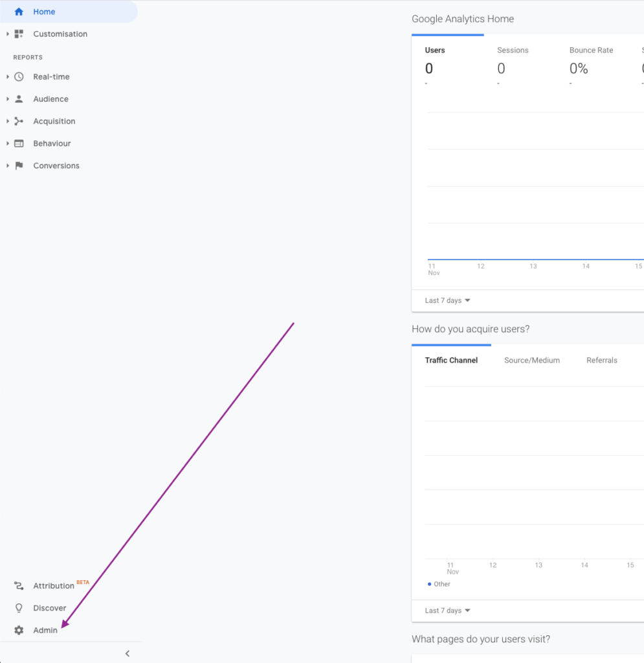Click the Acquisition branching icon
This screenshot has height=663, width=644.
[19, 121]
